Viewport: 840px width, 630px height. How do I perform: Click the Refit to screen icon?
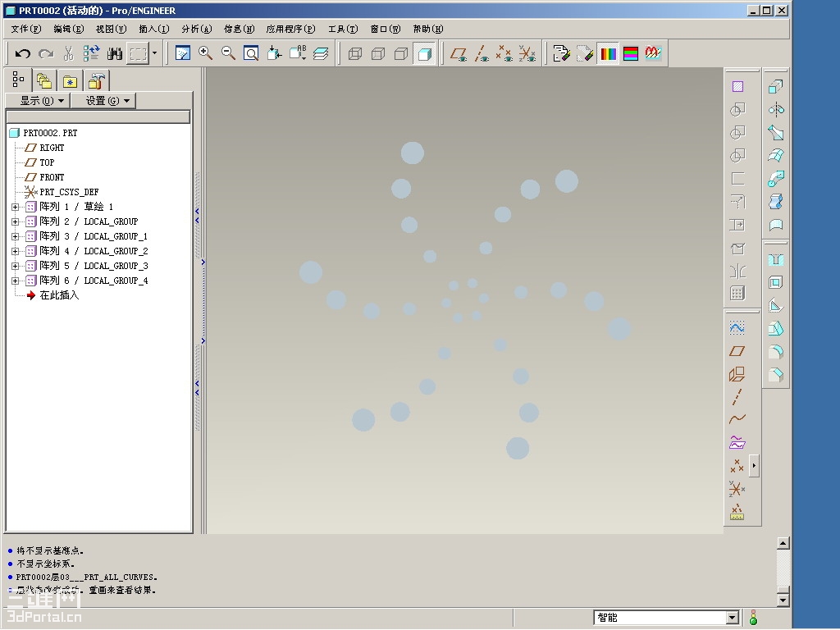point(251,53)
